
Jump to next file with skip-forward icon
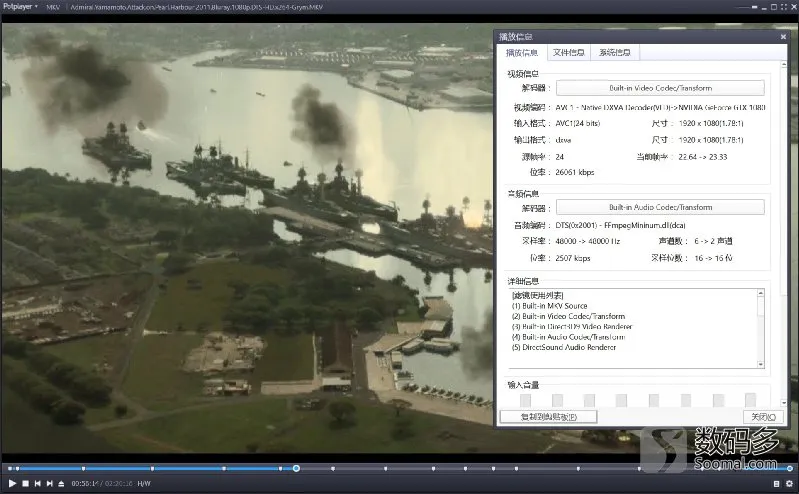pos(49,483)
